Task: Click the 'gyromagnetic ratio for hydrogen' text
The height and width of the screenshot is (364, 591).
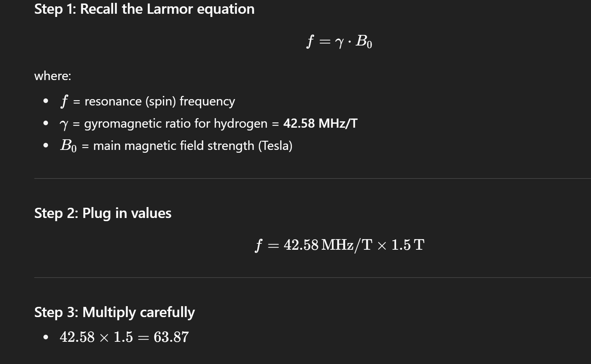Action: tap(176, 123)
